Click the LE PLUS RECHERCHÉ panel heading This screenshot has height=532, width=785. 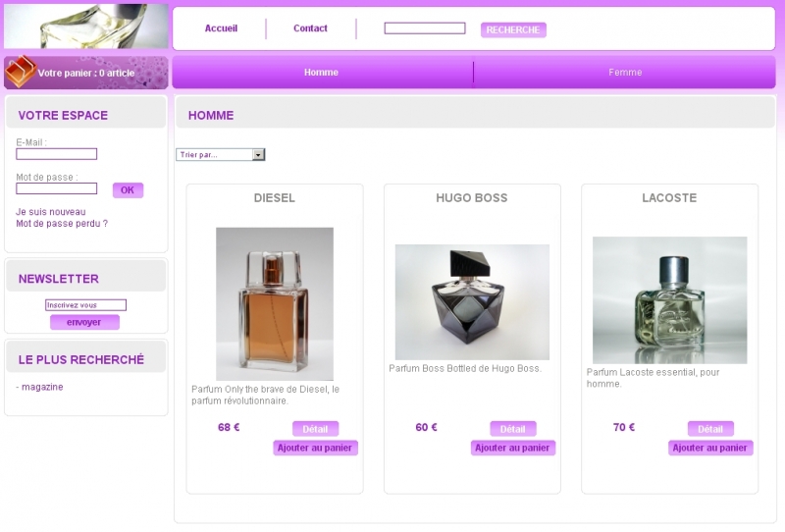pyautogui.click(x=81, y=359)
